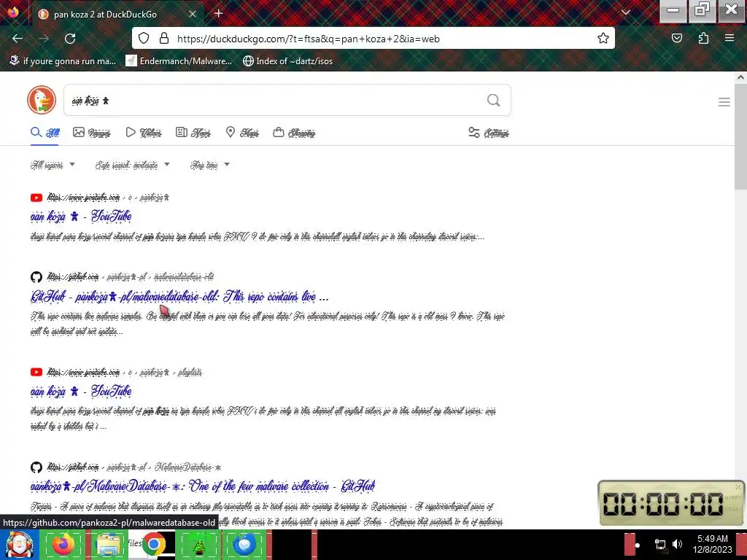Viewport: 747px width, 560px height.
Task: Switch to the Shopping search tab
Action: click(x=294, y=133)
